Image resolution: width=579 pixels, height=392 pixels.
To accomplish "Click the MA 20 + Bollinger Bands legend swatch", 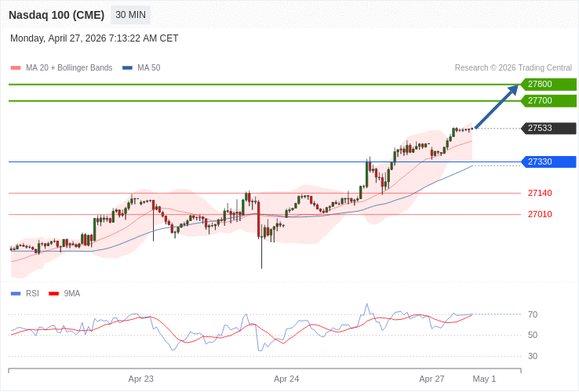I will pos(16,68).
